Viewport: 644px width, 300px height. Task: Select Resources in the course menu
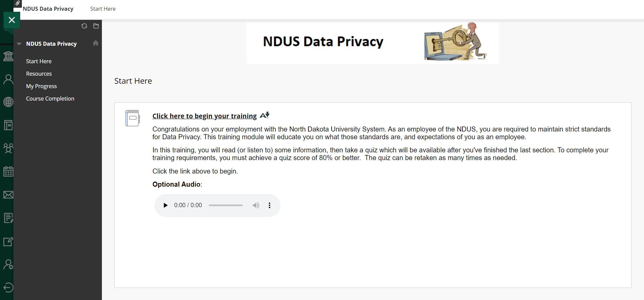[39, 74]
